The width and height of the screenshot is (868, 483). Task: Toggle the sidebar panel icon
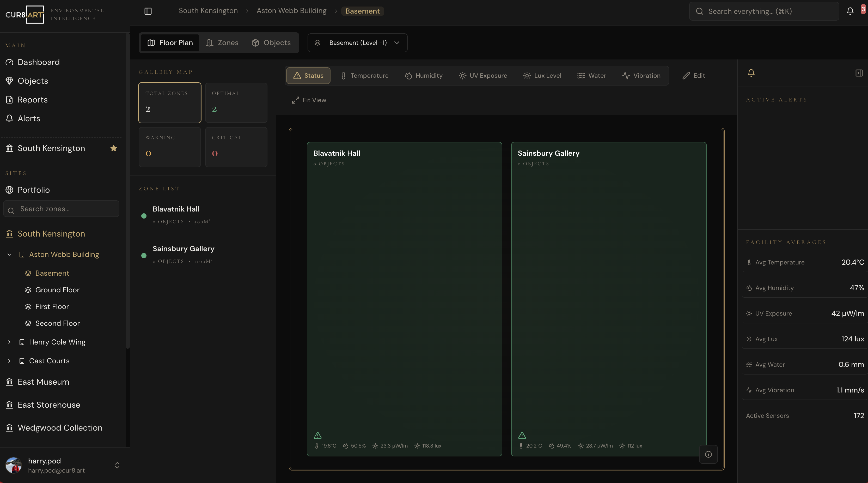(x=148, y=11)
